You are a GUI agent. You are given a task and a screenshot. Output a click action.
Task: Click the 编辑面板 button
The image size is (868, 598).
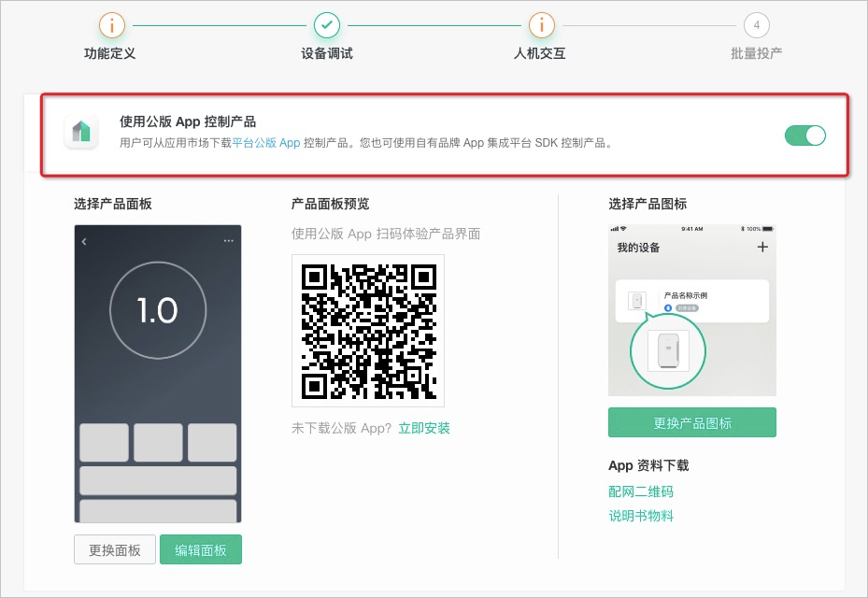pos(200,549)
